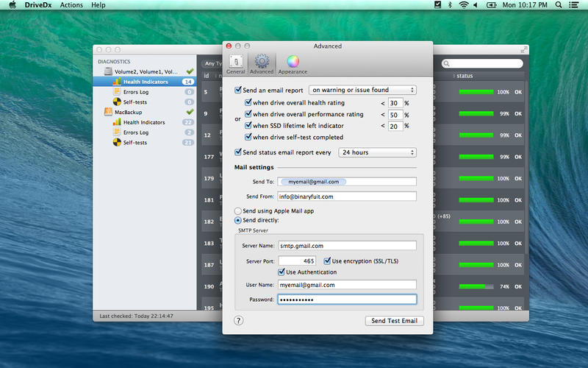Click the Password field
588x368 pixels.
coord(347,300)
